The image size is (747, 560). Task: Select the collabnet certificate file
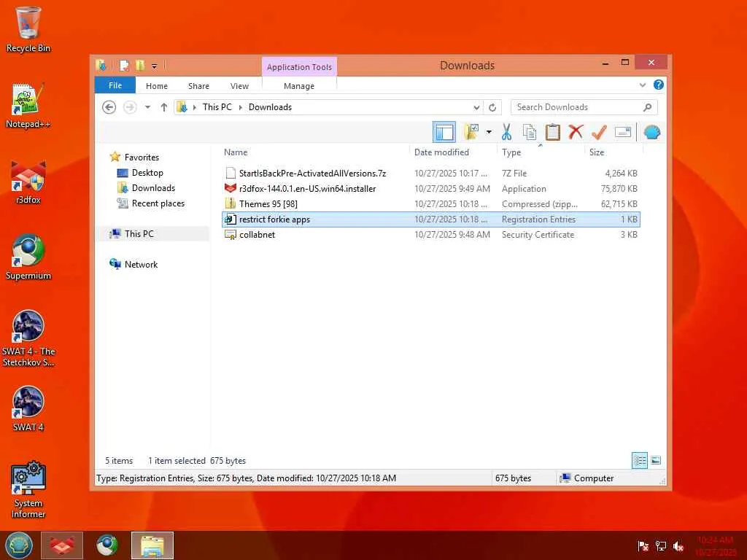coord(431,234)
